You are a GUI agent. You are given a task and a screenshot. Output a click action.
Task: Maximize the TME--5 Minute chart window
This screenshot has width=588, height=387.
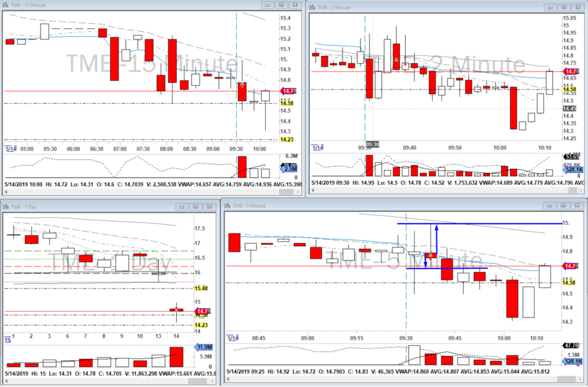(x=563, y=206)
